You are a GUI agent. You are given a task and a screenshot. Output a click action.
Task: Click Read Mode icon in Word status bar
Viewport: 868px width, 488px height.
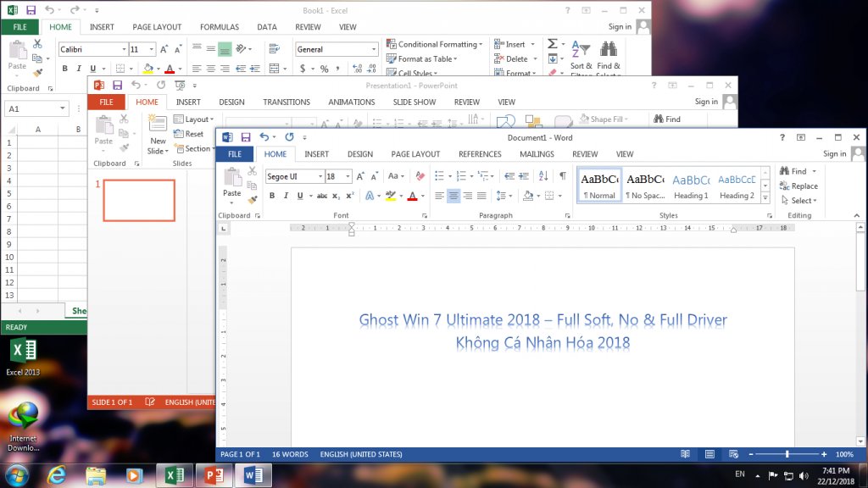tap(685, 454)
